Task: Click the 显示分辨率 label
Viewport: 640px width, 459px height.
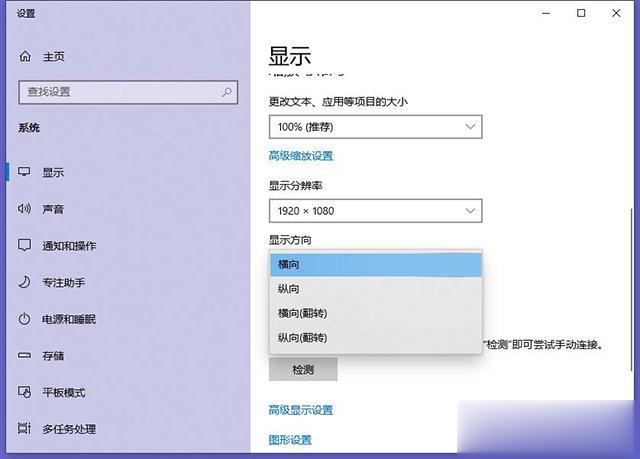Action: (296, 186)
